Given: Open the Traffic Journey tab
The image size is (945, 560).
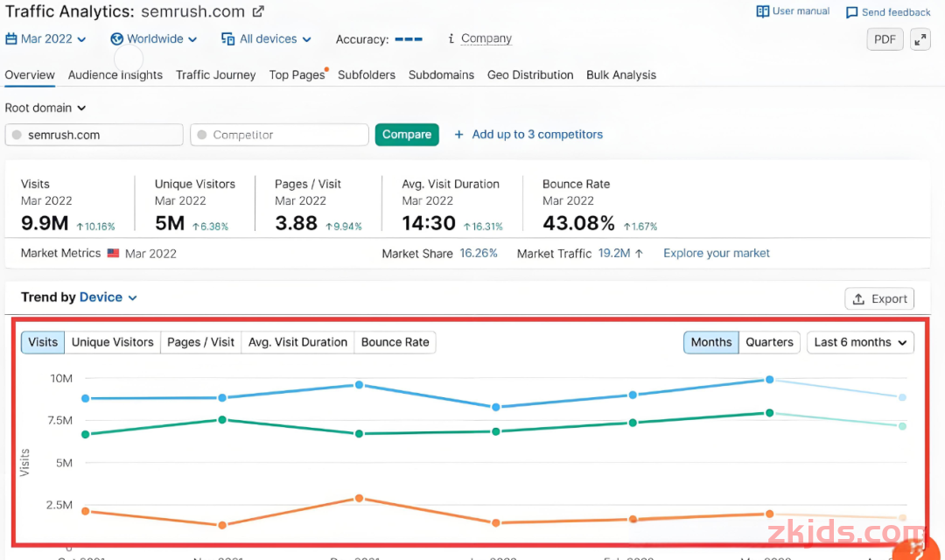Looking at the screenshot, I should [x=216, y=74].
